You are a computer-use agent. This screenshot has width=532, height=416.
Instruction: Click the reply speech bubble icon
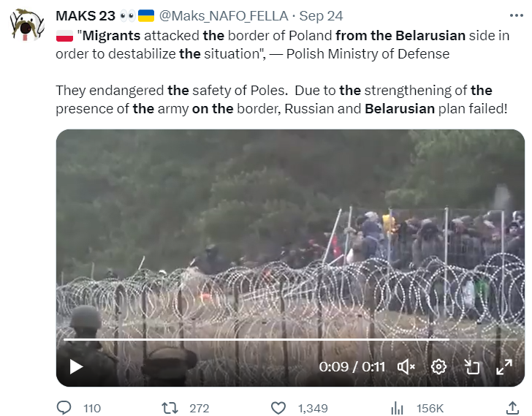point(64,408)
